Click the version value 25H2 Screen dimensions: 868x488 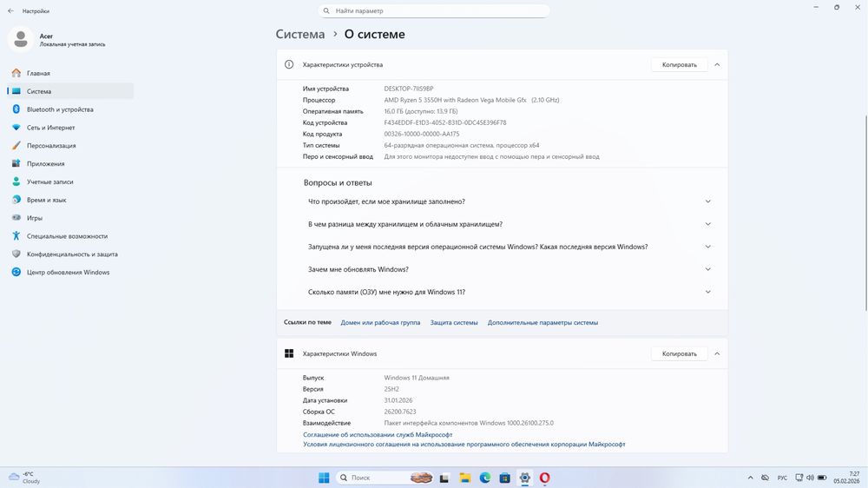pos(391,389)
